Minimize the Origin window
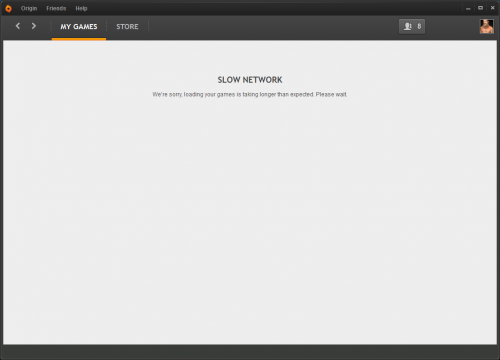This screenshot has width=500, height=360. coord(468,8)
